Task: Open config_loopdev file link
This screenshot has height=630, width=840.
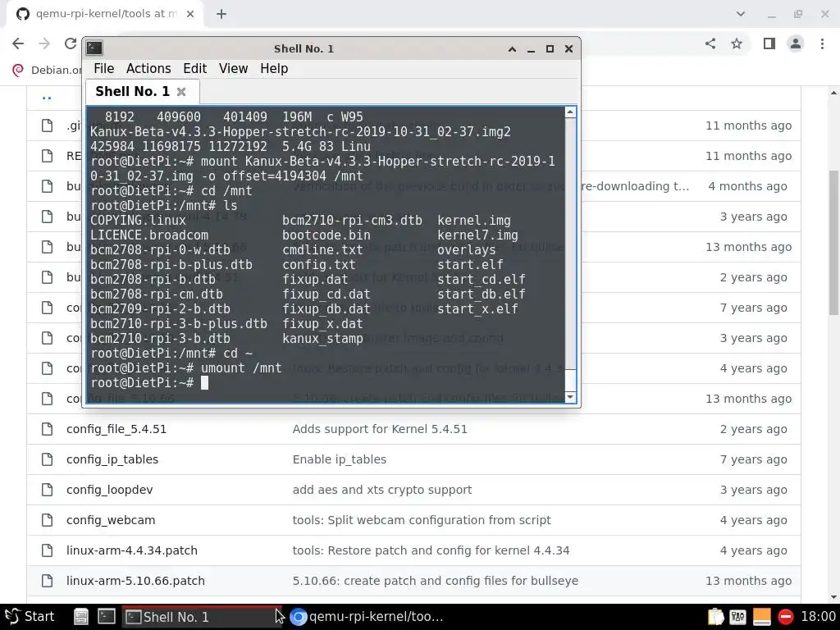Action: pos(109,490)
